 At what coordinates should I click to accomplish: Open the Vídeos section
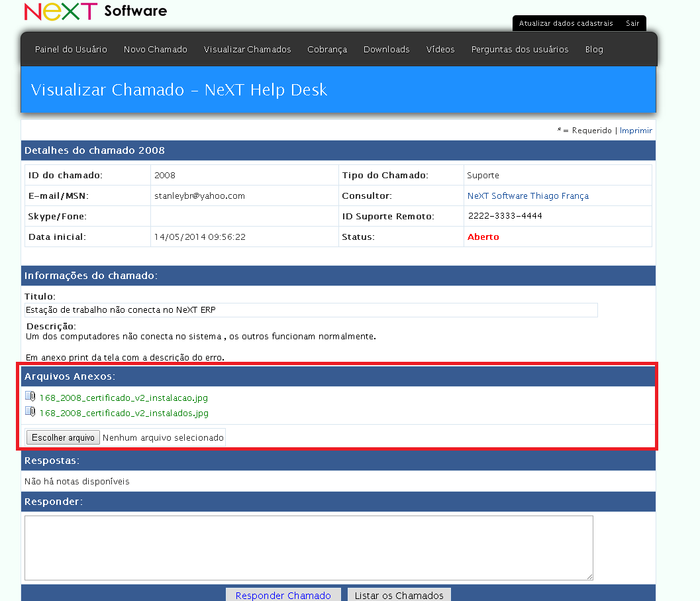(440, 49)
